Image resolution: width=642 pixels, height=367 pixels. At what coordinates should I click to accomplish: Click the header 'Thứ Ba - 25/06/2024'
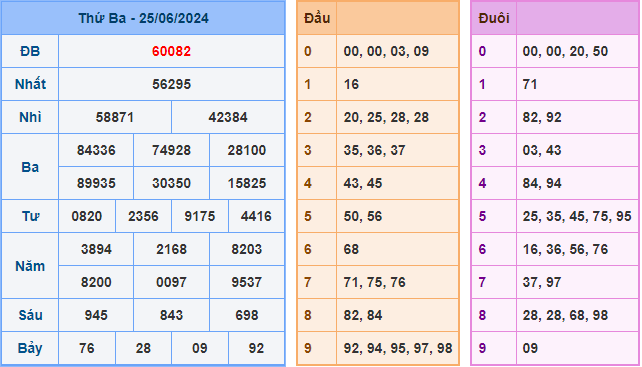pos(143,18)
